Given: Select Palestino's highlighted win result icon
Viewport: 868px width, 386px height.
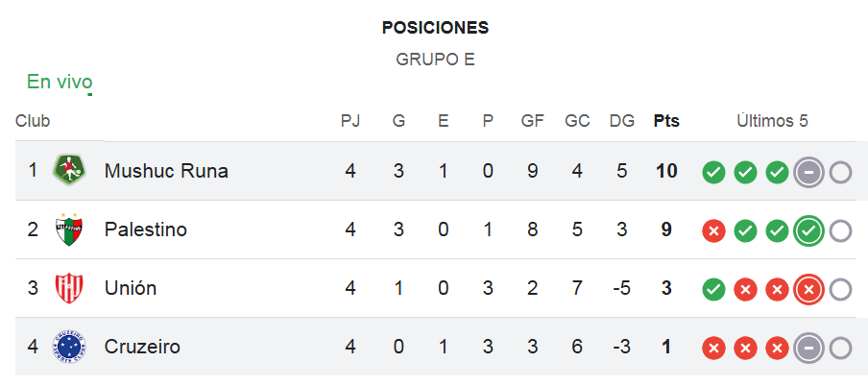Looking at the screenshot, I should (808, 231).
